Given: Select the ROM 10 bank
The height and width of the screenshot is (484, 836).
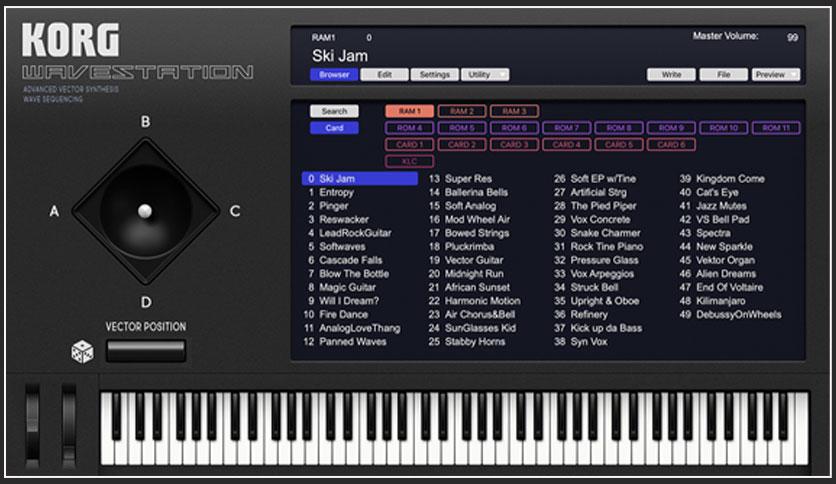Looking at the screenshot, I should pos(724,128).
